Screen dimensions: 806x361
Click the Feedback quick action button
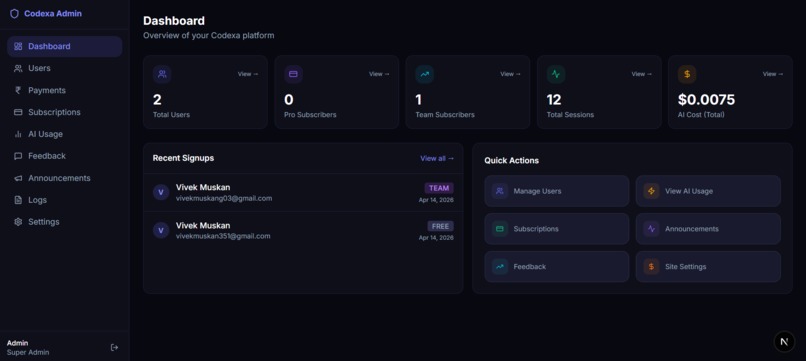557,267
